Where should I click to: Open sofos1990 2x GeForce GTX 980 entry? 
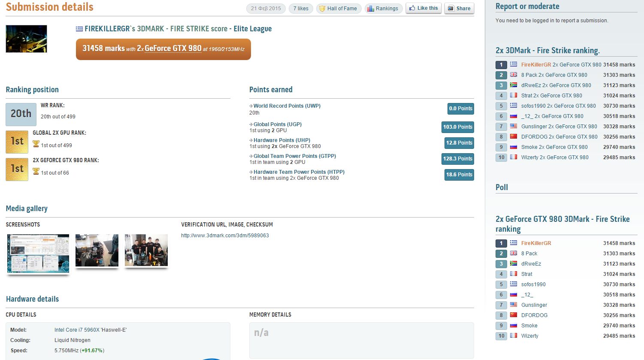pos(559,106)
